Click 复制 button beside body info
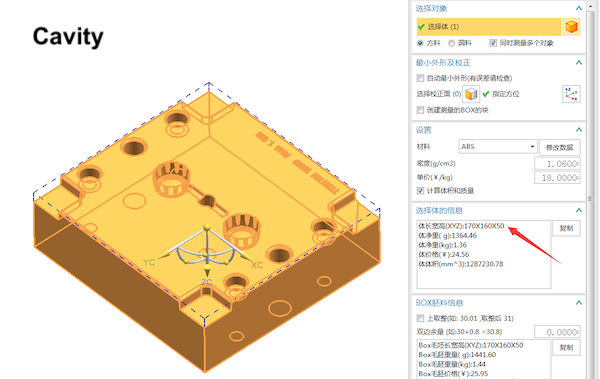 pos(566,229)
